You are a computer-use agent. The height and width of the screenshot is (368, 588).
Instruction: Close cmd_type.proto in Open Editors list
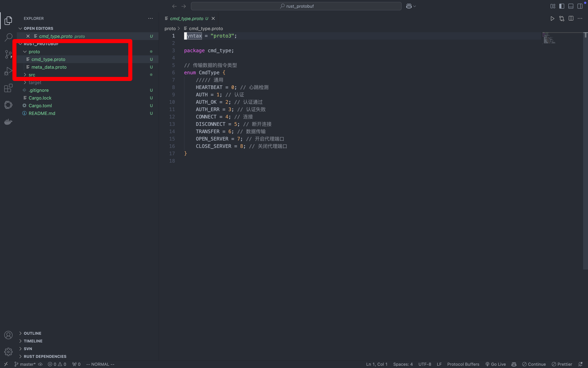click(28, 36)
